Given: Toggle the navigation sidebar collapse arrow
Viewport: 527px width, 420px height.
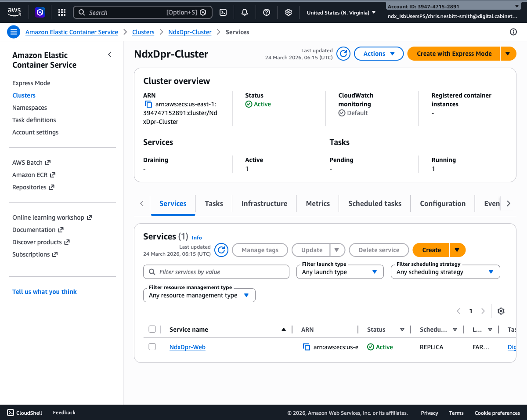Looking at the screenshot, I should pos(110,54).
